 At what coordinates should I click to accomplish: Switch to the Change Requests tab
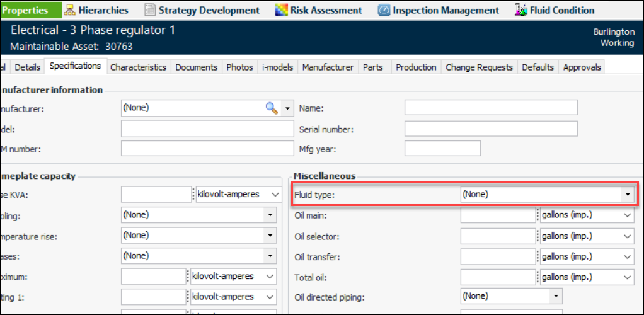tap(479, 67)
